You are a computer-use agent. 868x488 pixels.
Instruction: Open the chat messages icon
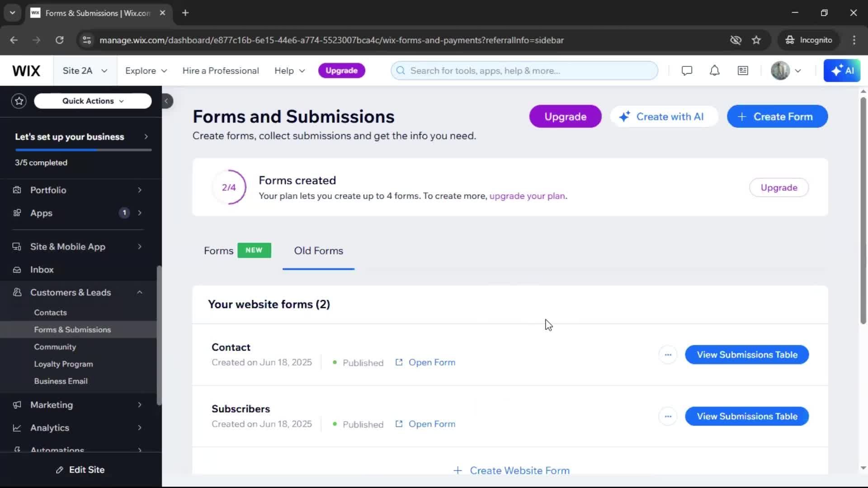click(x=687, y=70)
